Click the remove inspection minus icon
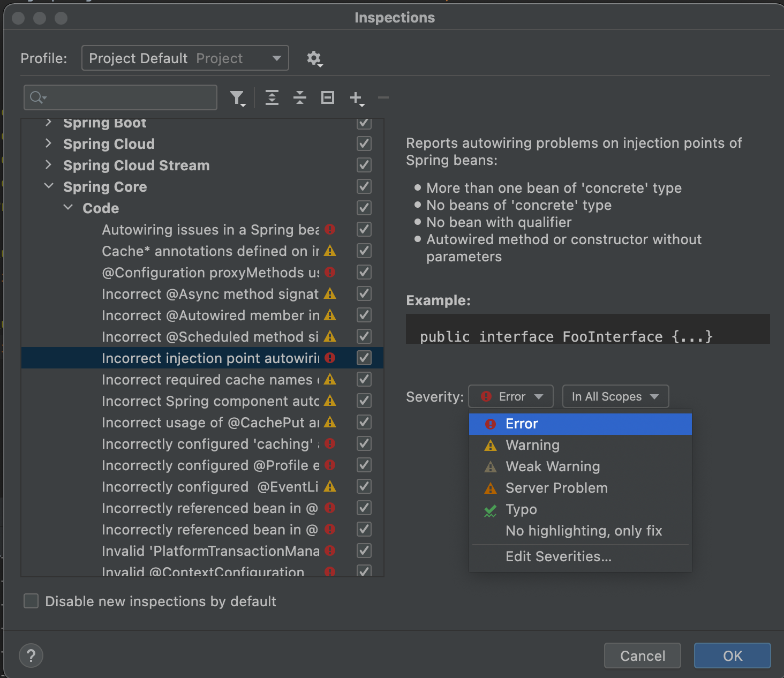The width and height of the screenshot is (784, 678). pos(383,97)
